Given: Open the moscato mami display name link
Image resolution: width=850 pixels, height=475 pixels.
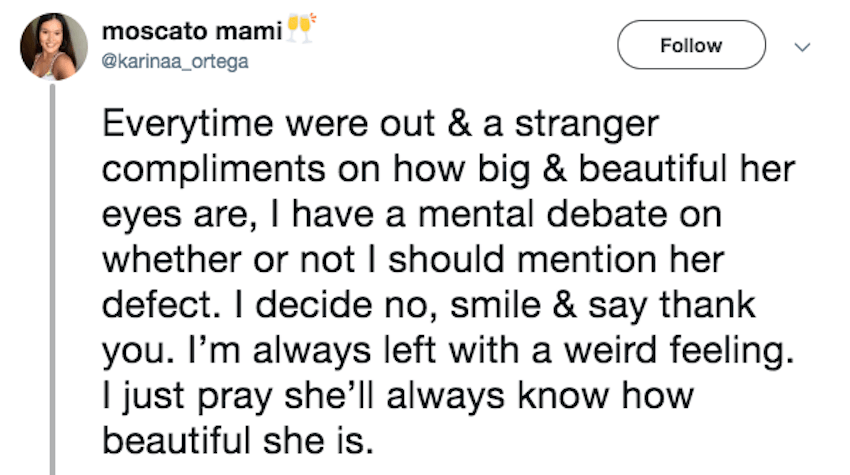Looking at the screenshot, I should click(x=192, y=31).
